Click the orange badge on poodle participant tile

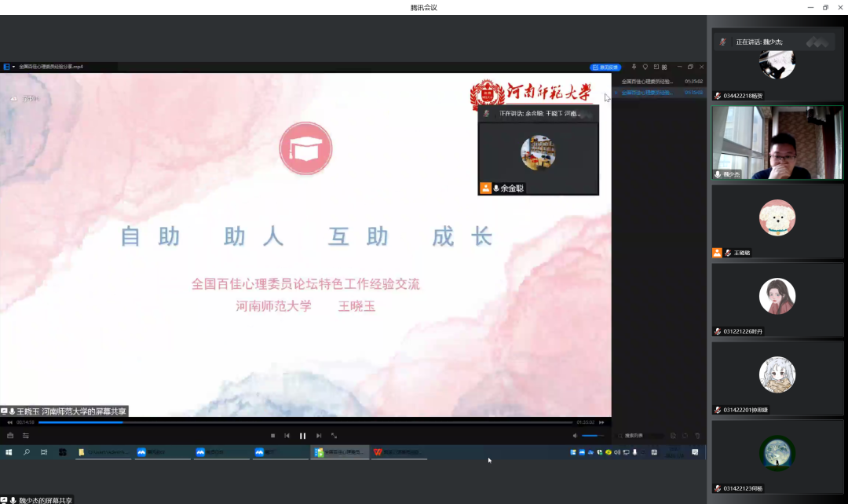(x=717, y=253)
